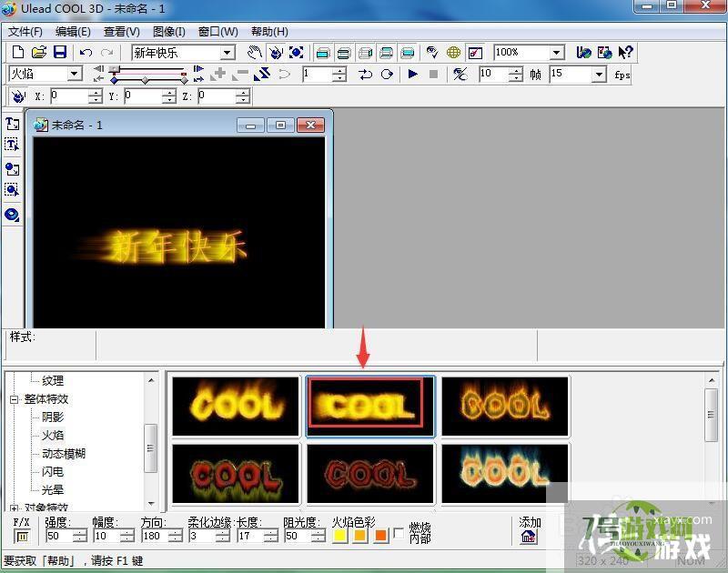
Task: Click the dark red COOL flame preset
Action: (x=370, y=474)
